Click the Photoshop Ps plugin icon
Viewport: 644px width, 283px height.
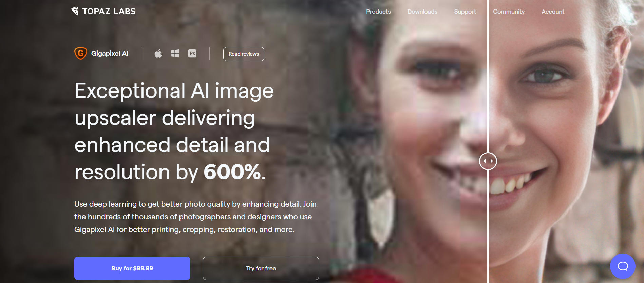[x=192, y=53]
